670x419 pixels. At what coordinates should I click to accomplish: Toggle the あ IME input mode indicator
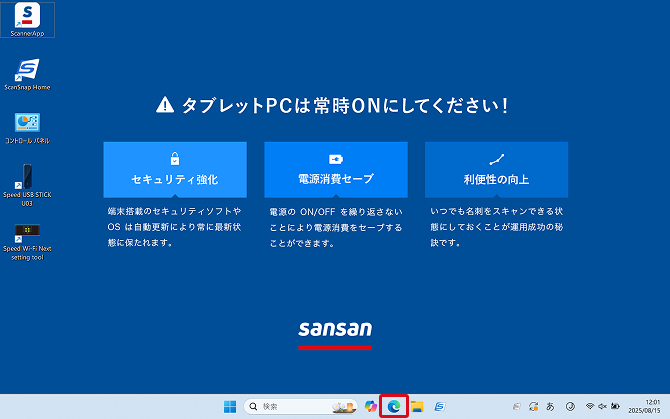tap(550, 407)
